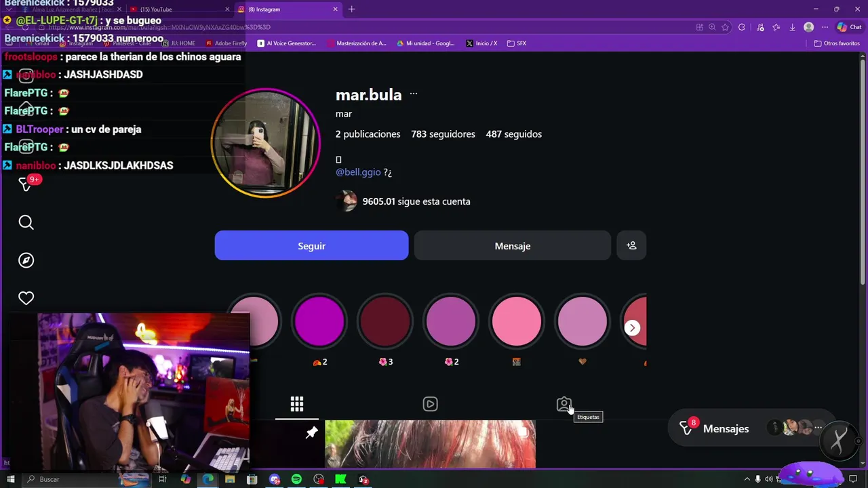Screen dimensions: 868x488
Task: Close the YouTube browser tab
Action: [x=228, y=9]
